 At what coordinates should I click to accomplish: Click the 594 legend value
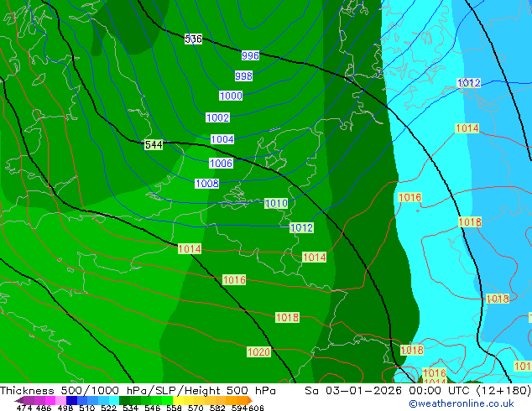pyautogui.click(x=239, y=408)
